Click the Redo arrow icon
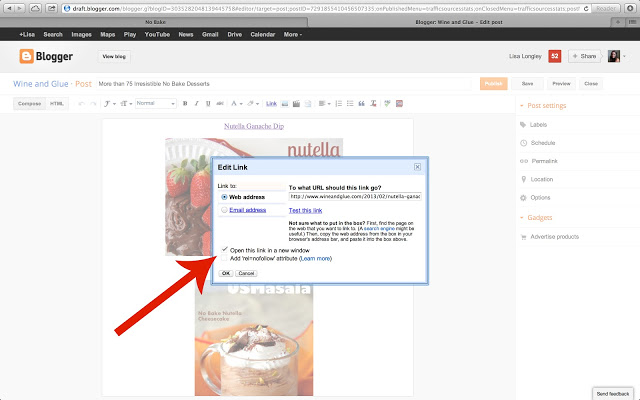 coord(93,104)
